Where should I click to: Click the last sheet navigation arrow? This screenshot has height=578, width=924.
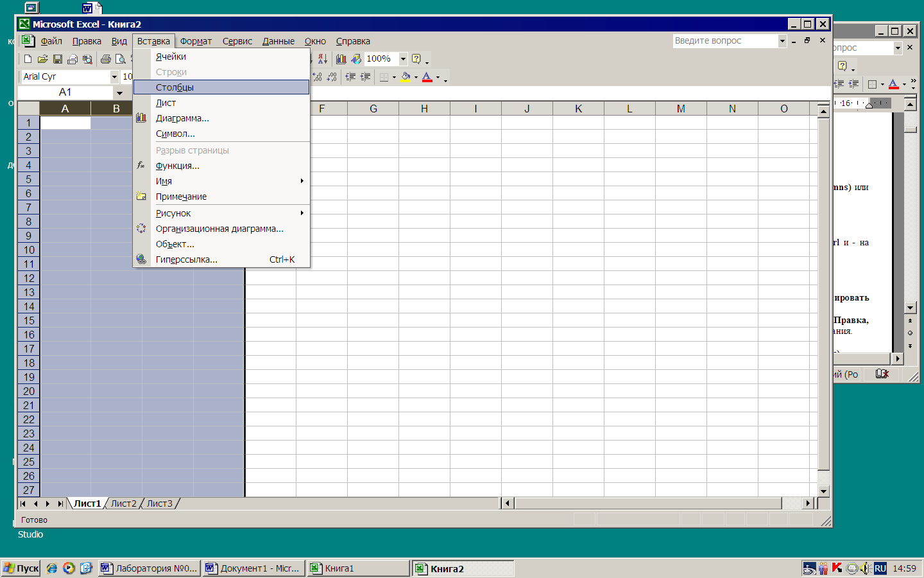point(60,504)
